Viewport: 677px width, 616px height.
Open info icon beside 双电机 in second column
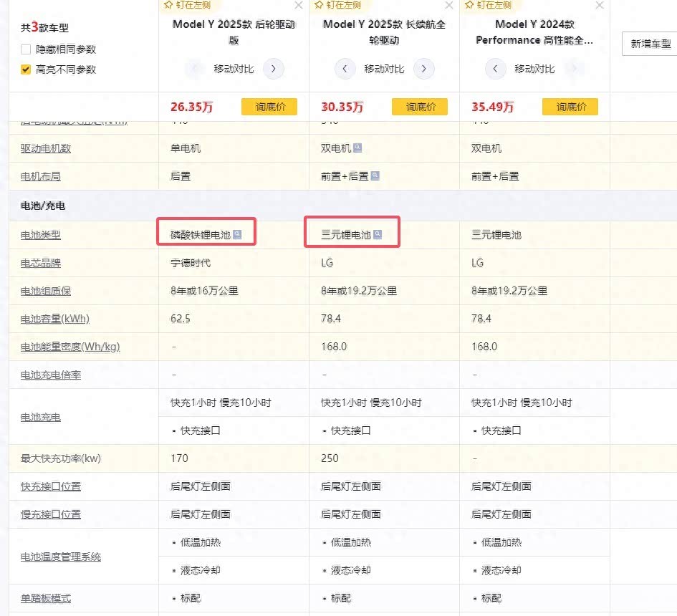[357, 148]
